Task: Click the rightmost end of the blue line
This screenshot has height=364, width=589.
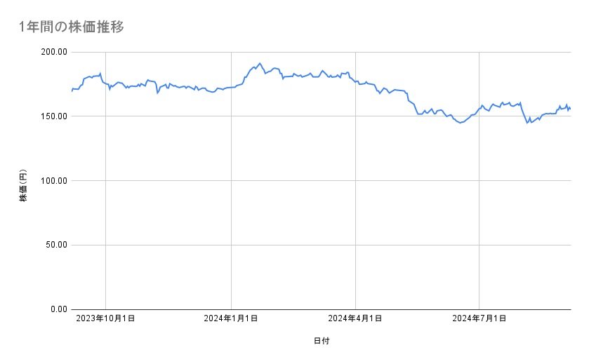Action: point(570,109)
